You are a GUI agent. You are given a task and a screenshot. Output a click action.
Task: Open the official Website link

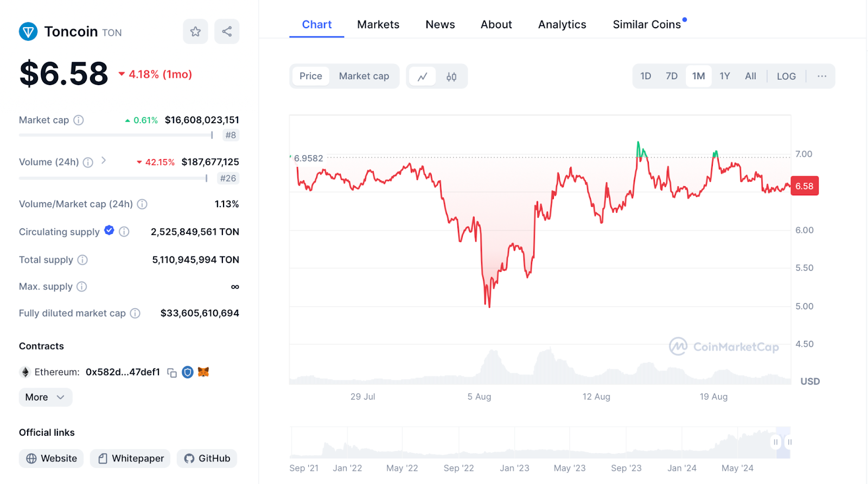(52, 458)
